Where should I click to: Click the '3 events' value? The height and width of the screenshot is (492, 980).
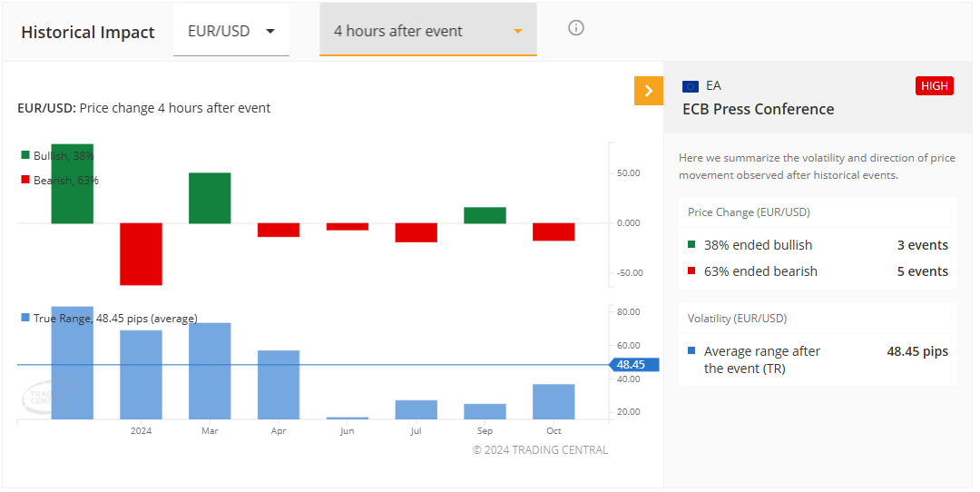click(923, 245)
